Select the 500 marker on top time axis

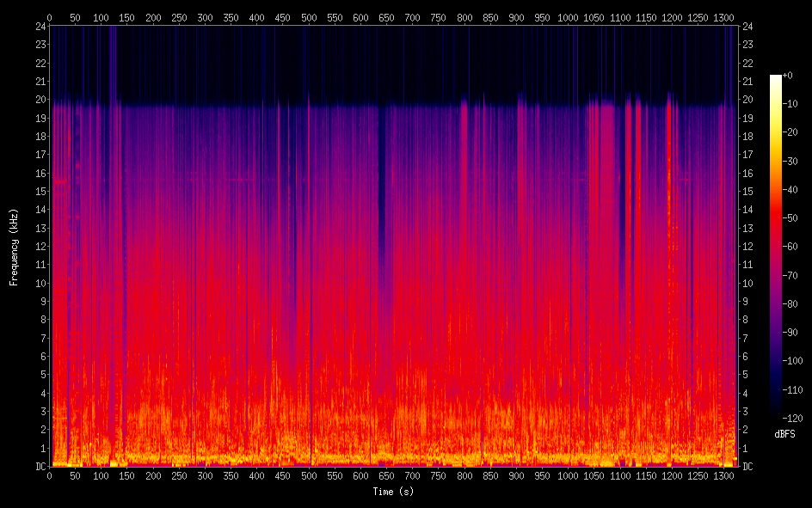[x=309, y=17]
